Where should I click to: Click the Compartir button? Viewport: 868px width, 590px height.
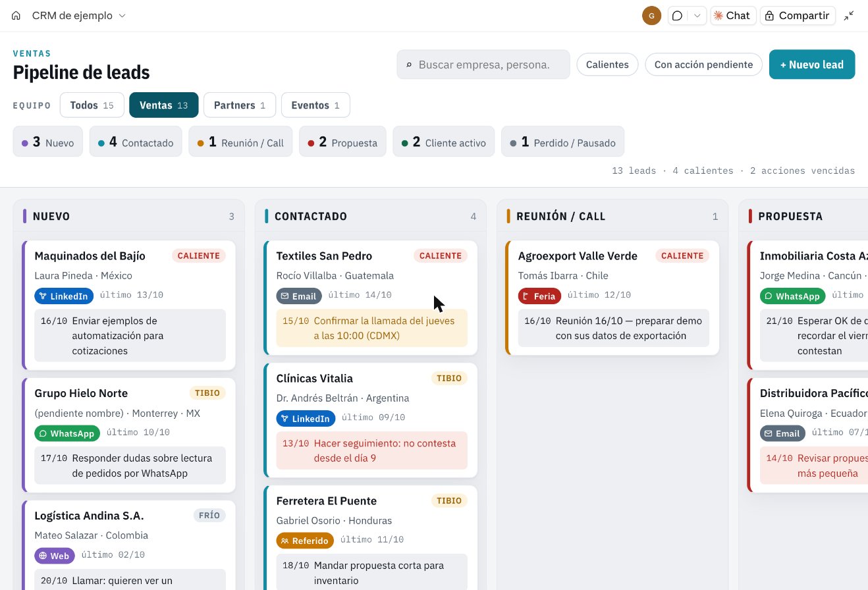click(x=798, y=16)
